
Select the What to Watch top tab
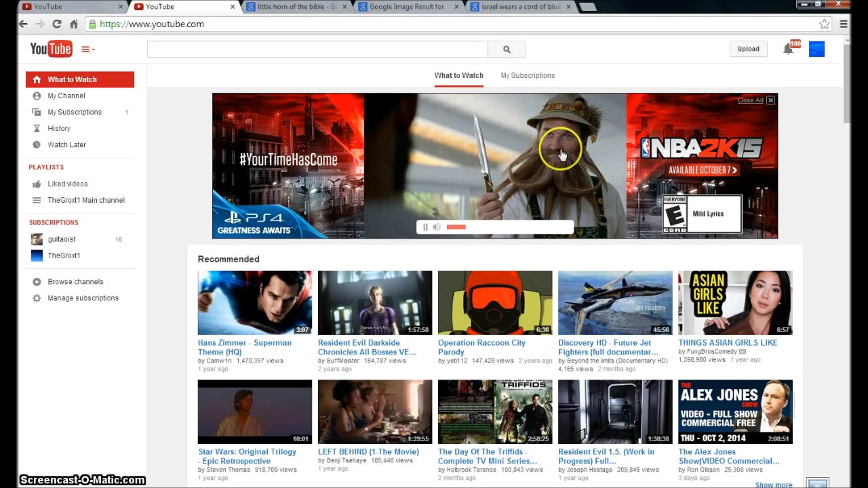pos(458,75)
